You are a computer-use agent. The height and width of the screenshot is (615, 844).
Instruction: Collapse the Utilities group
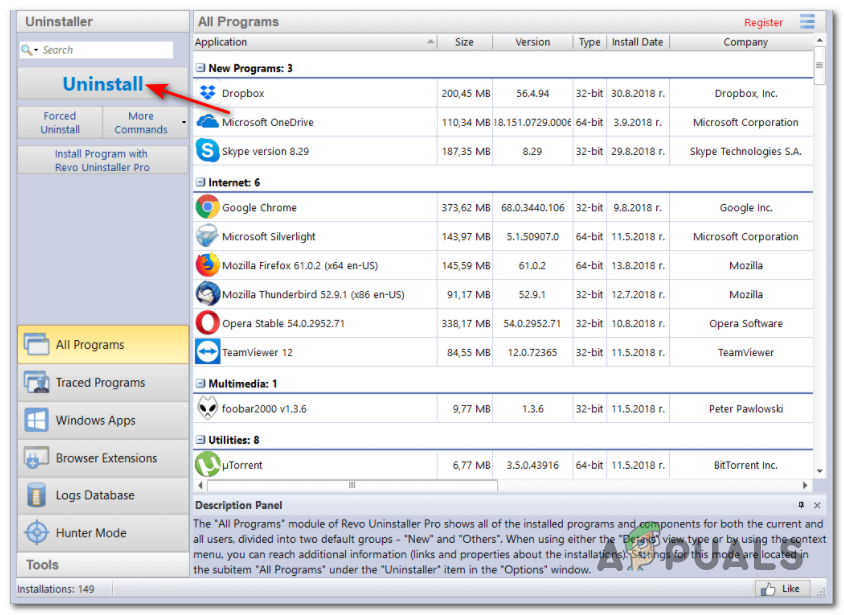pos(200,440)
